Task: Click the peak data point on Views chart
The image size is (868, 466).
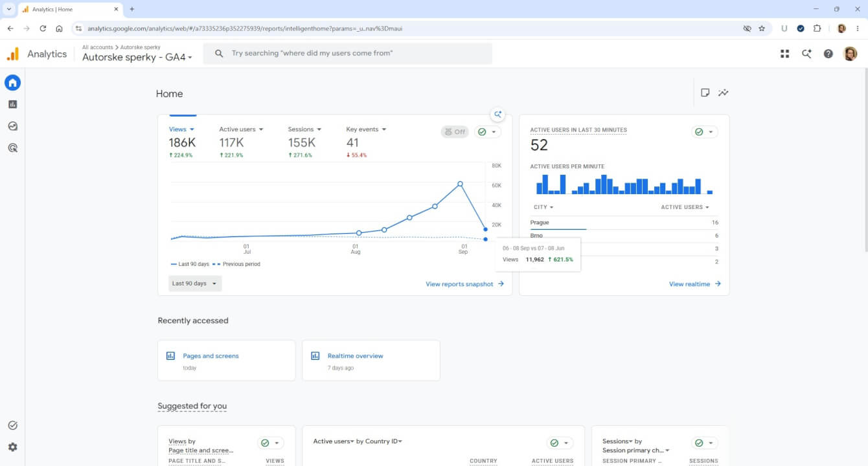Action: pyautogui.click(x=460, y=184)
